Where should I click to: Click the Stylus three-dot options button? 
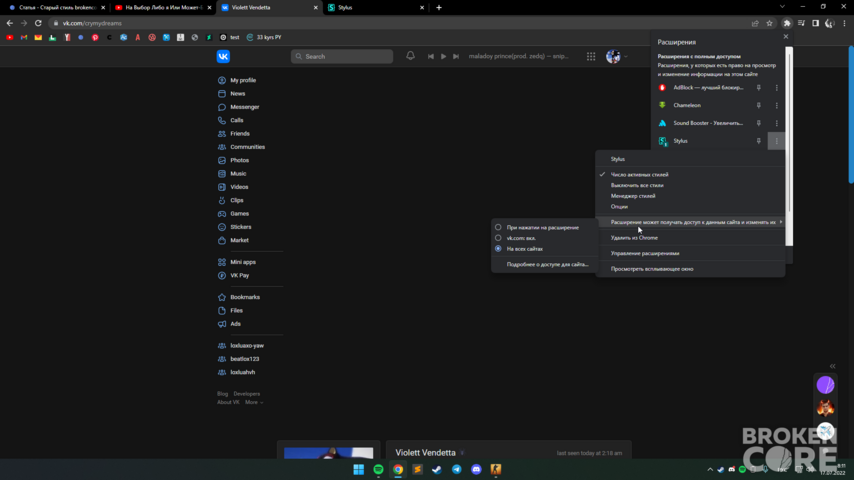[x=777, y=141]
